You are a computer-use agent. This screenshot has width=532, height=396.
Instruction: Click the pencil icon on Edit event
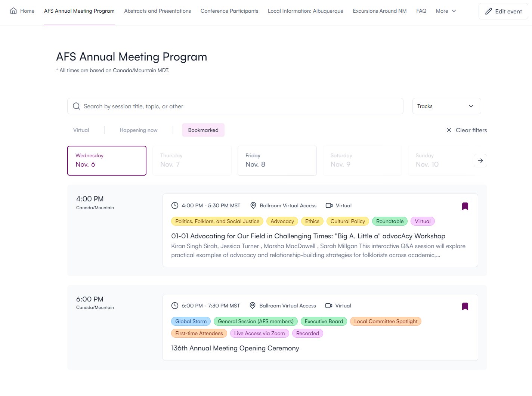488,11
